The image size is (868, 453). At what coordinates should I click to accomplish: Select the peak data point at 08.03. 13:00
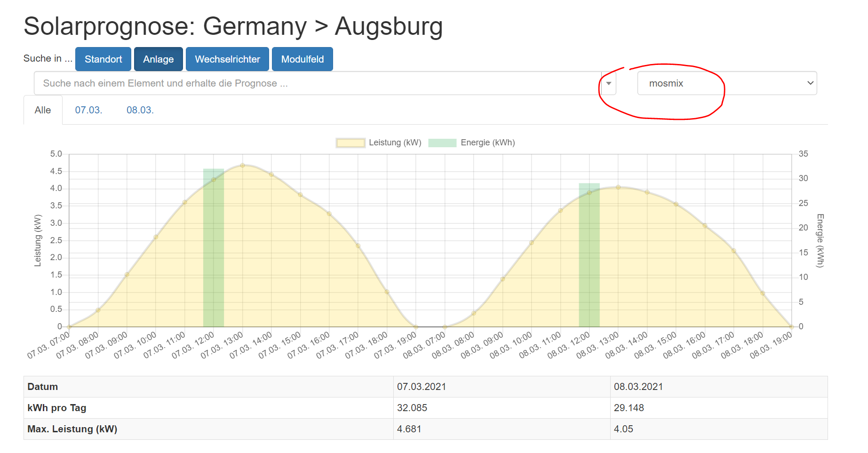[618, 187]
